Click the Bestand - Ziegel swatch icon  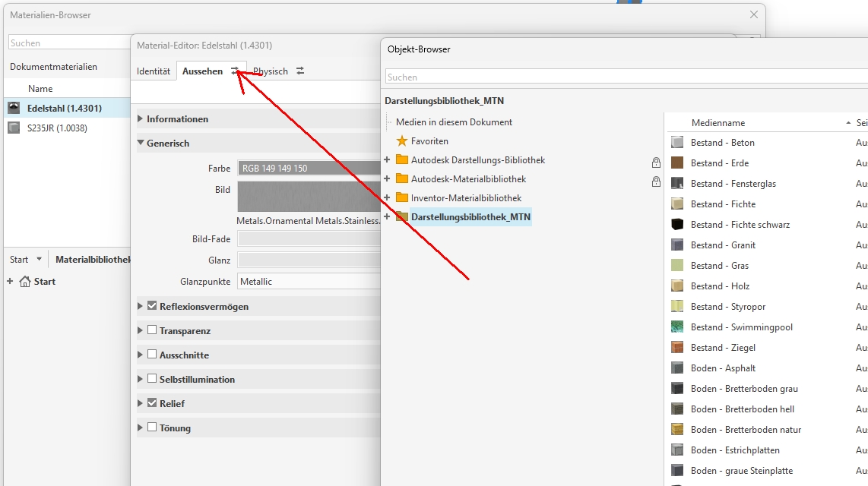677,347
